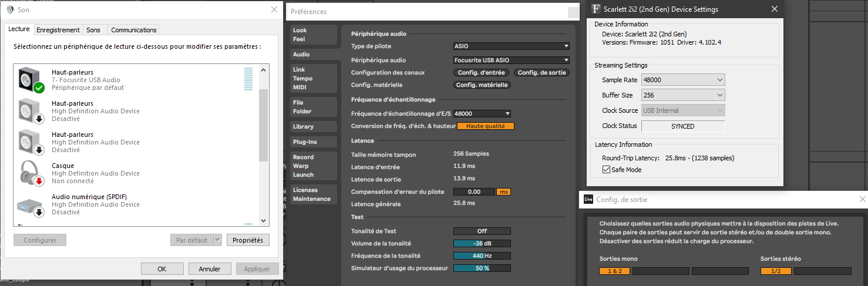The height and width of the screenshot is (286, 868).
Task: Switch to the Lecture tab
Action: coord(19,29)
